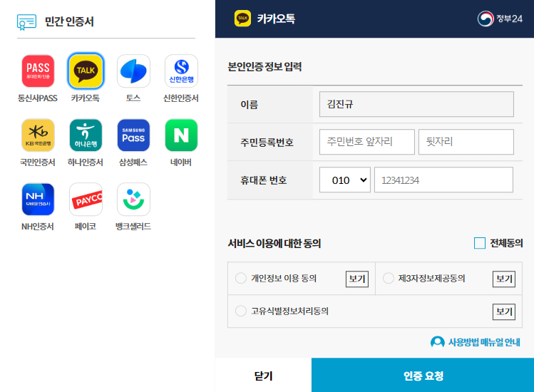Click the 민간 인증서 certificate header icon
Image resolution: width=534 pixels, height=392 pixels.
pos(26,22)
